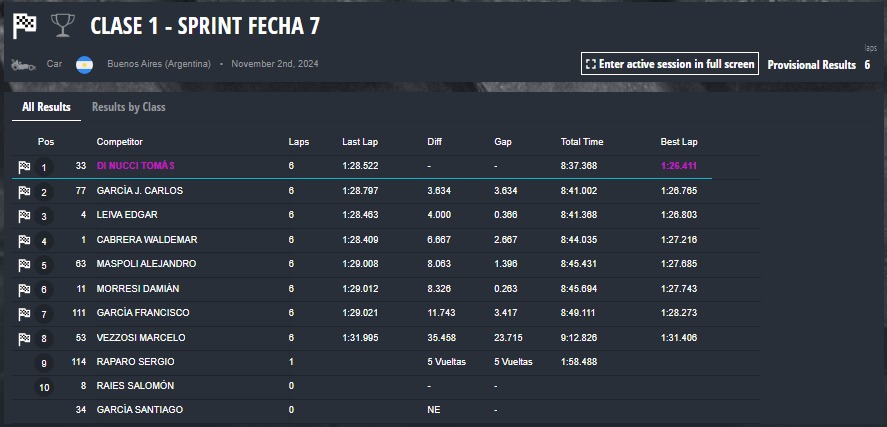887x427 pixels.
Task: Click the Best Lap column header
Action: (x=679, y=142)
